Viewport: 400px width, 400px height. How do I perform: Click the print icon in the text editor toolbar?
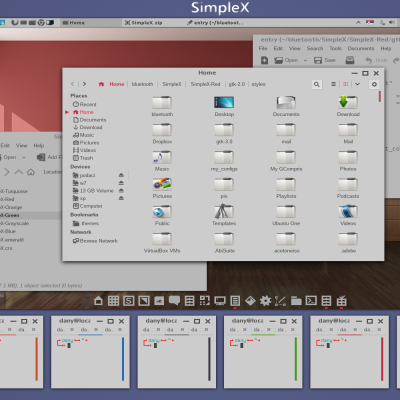350,60
